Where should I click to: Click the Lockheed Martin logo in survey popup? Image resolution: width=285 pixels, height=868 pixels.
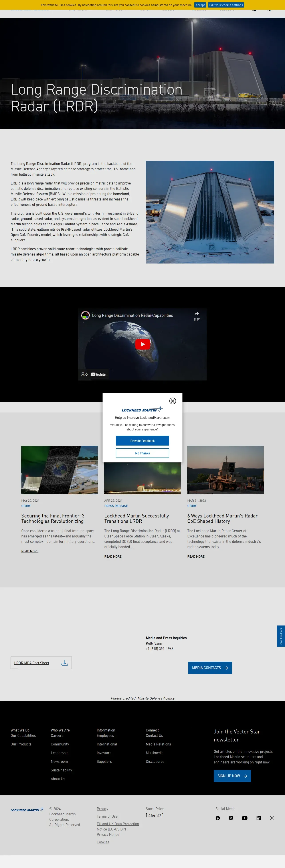[142, 409]
